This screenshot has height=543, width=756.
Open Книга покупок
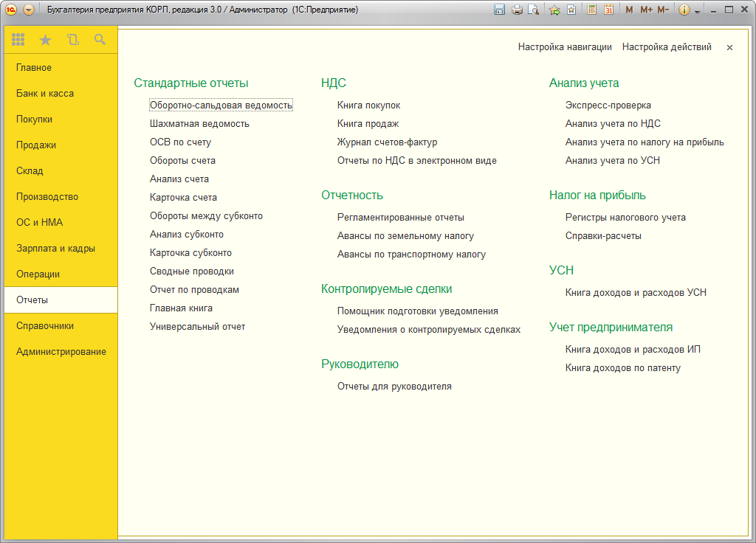point(368,105)
